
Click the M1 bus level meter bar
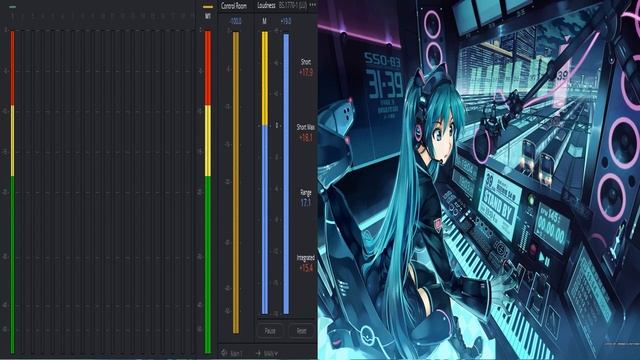click(208, 192)
